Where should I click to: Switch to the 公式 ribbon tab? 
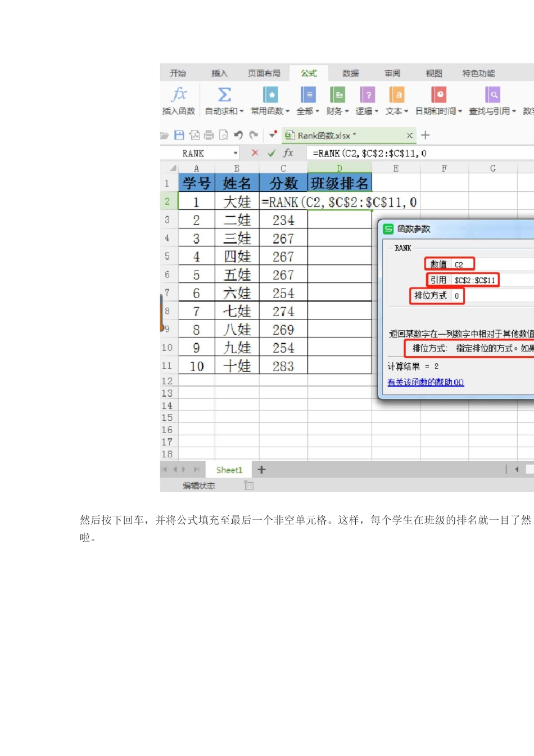(309, 73)
